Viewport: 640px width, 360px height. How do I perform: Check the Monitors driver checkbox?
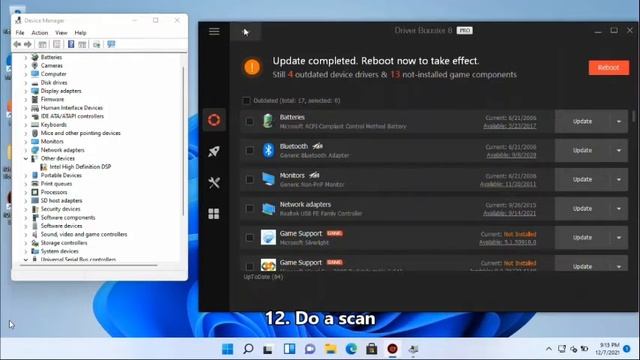pyautogui.click(x=249, y=180)
